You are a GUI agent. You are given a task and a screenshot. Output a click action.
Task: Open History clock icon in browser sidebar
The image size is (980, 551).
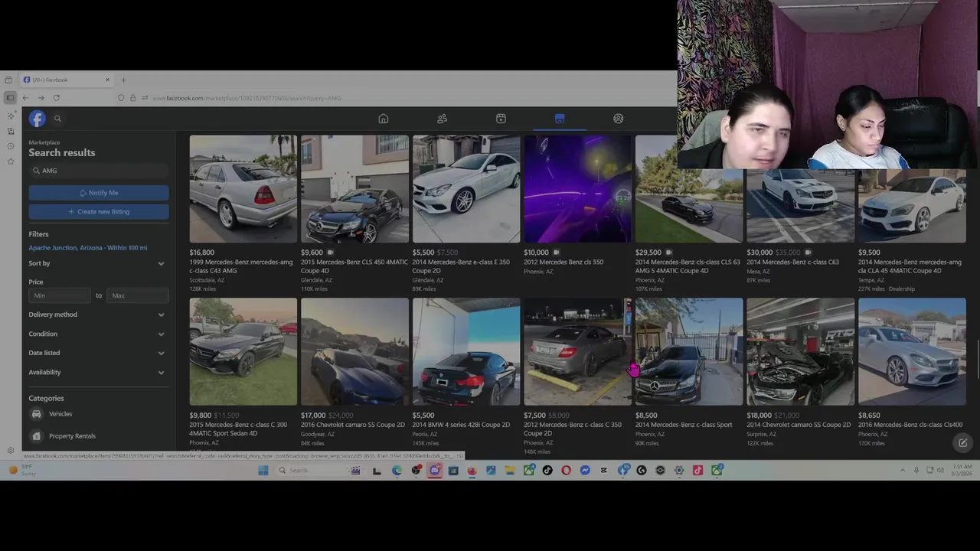tap(10, 146)
